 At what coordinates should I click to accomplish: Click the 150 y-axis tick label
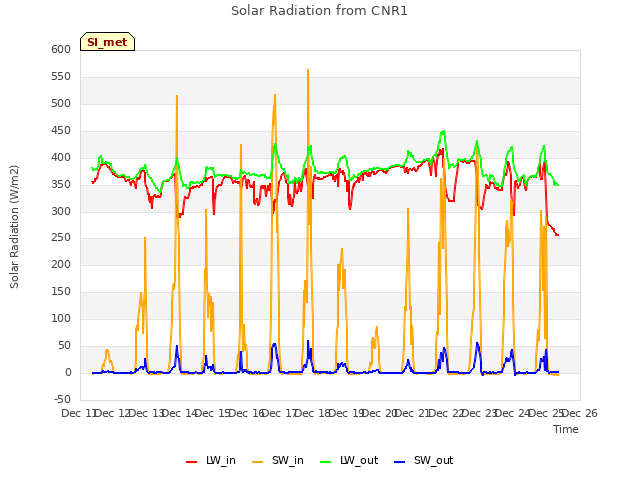(61, 291)
